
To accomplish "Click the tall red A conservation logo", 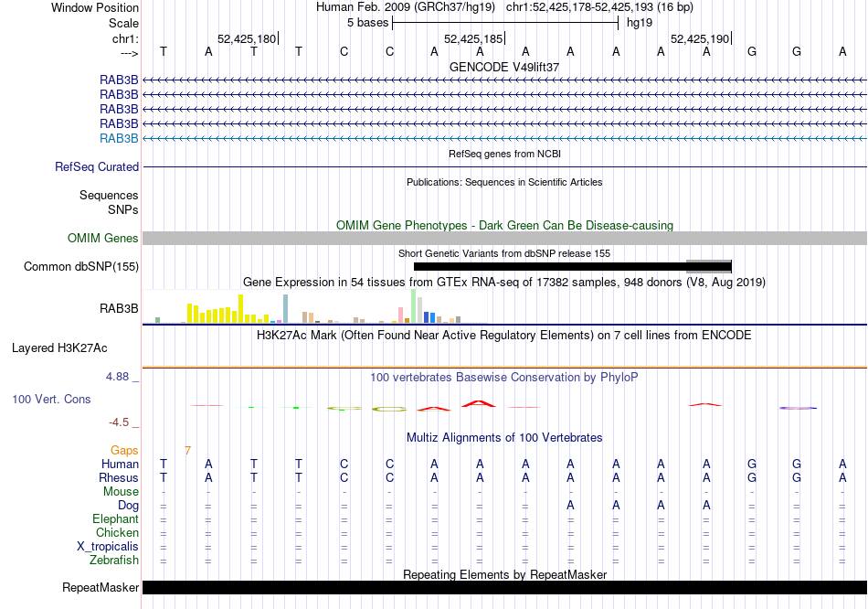I will click(x=479, y=403).
